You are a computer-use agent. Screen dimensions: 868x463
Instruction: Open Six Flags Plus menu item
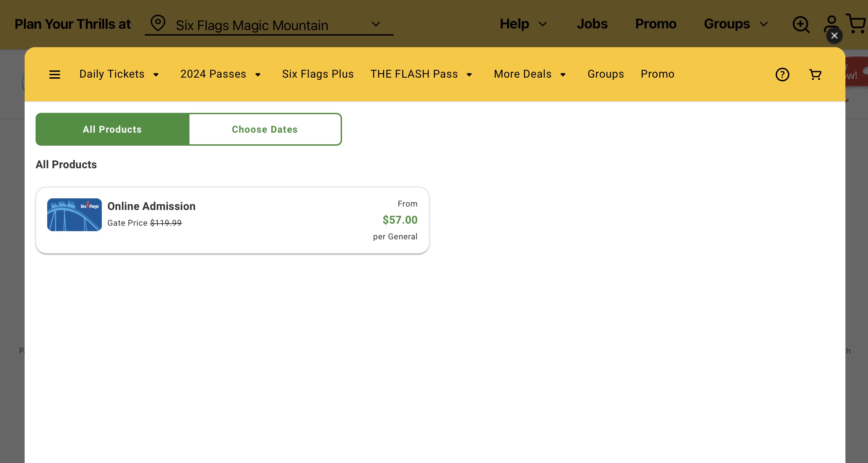(318, 74)
